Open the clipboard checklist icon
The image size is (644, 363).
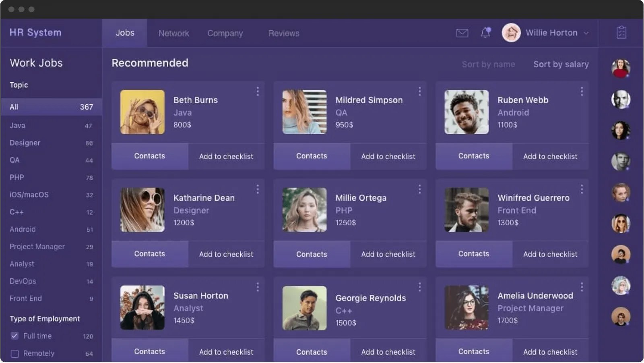click(x=621, y=33)
